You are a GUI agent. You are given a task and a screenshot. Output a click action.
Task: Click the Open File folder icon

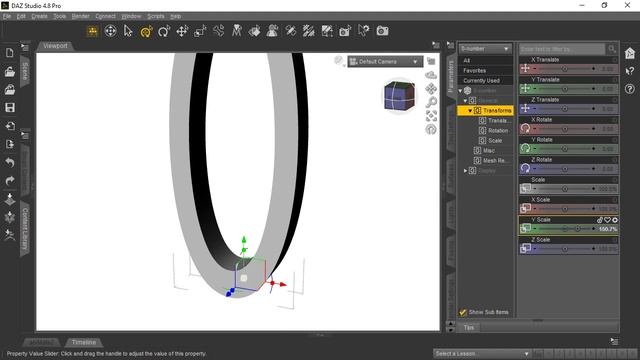tap(10, 71)
